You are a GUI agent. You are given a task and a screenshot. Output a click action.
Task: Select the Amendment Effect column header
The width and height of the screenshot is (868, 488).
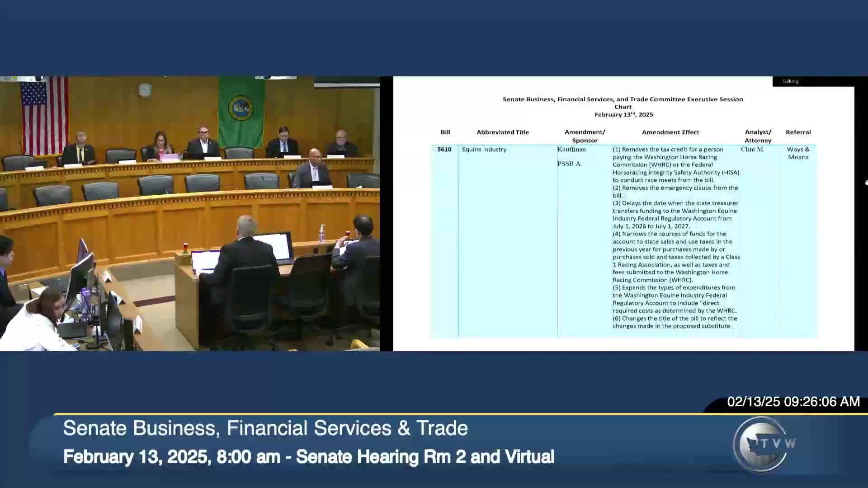670,132
